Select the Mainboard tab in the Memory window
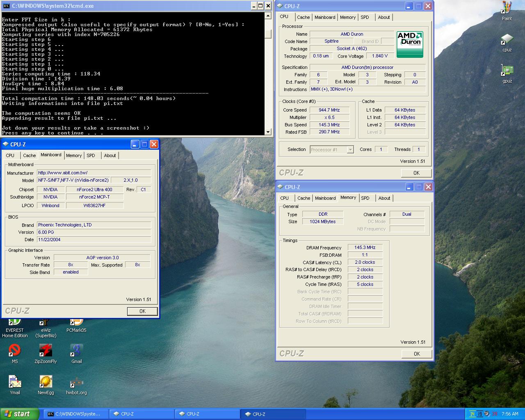This screenshot has width=525, height=420. pos(325,198)
